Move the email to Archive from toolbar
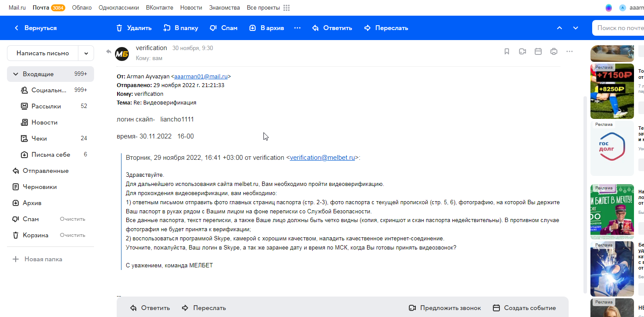This screenshot has width=644, height=317. 266,28
